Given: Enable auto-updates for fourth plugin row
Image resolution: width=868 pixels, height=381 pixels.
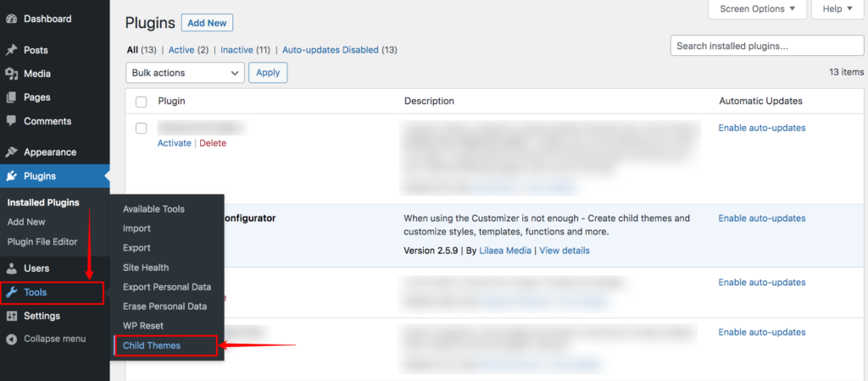Looking at the screenshot, I should pos(762,333).
